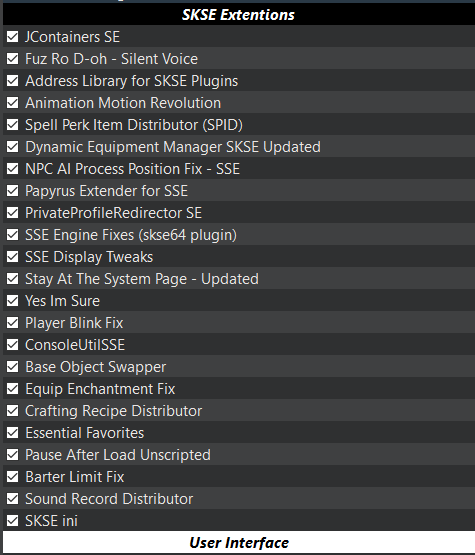Uncheck Equip Enchantment Fix checkbox
This screenshot has height=555, width=475.
[13, 389]
